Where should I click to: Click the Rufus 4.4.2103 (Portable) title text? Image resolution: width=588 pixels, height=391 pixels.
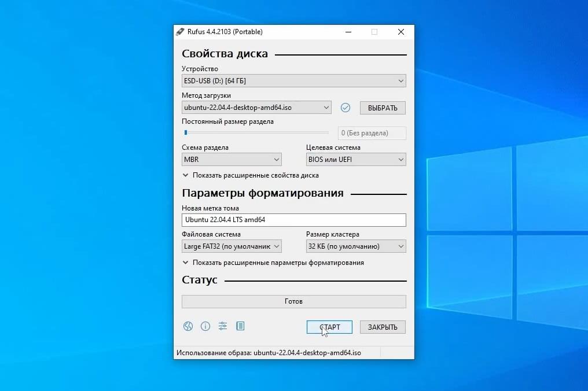click(225, 32)
